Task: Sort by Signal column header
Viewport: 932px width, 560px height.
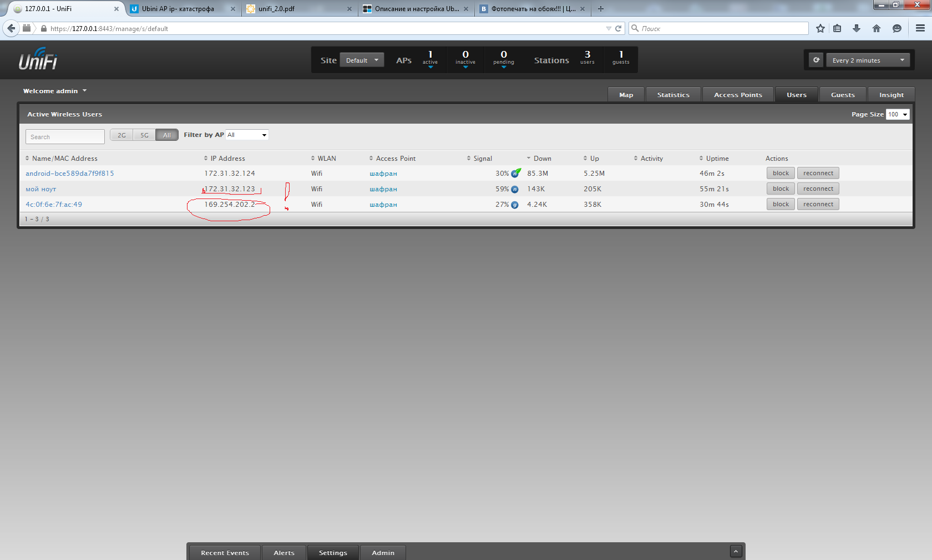Action: (479, 159)
